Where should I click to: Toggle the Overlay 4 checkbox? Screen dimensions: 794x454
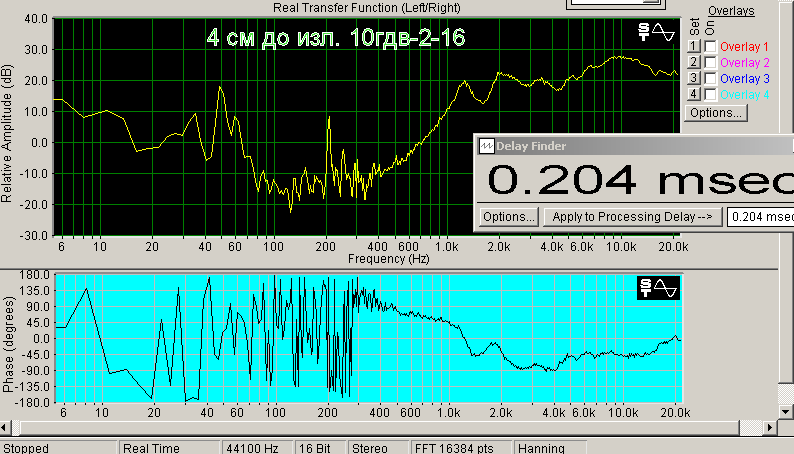pyautogui.click(x=710, y=95)
